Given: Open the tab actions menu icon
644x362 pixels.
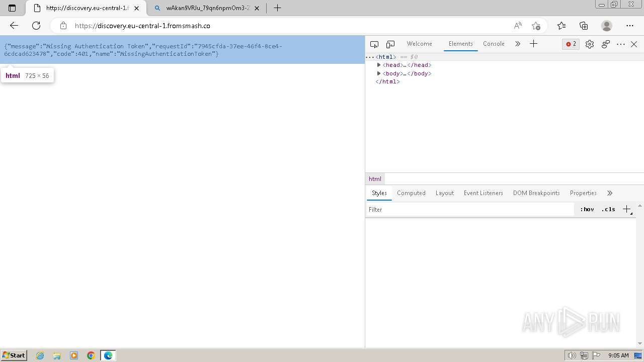Looking at the screenshot, I should click(12, 8).
